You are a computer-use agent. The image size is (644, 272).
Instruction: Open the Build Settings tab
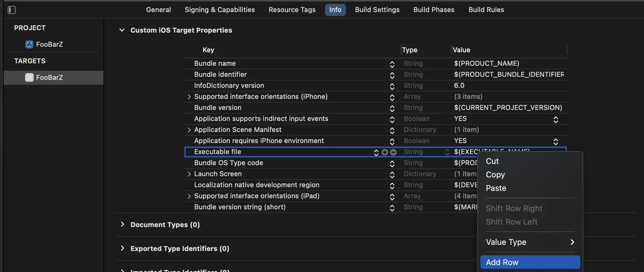pos(377,10)
